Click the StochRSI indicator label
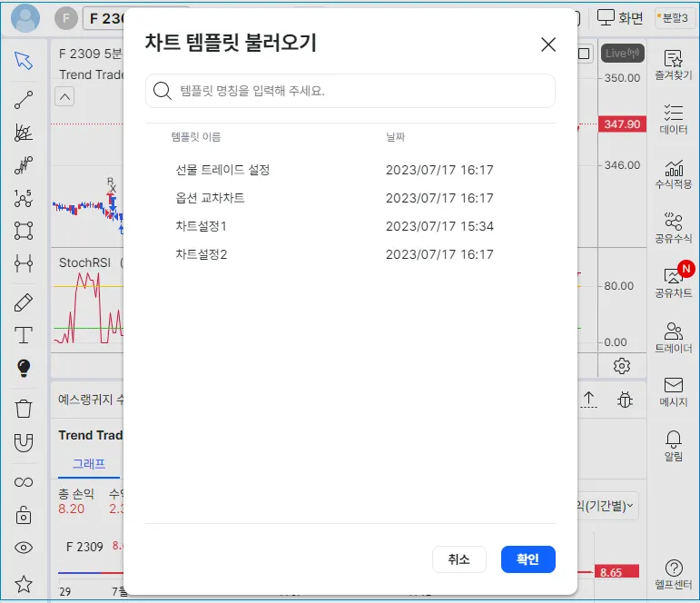Screen dimensions: 700x603 (x=84, y=262)
